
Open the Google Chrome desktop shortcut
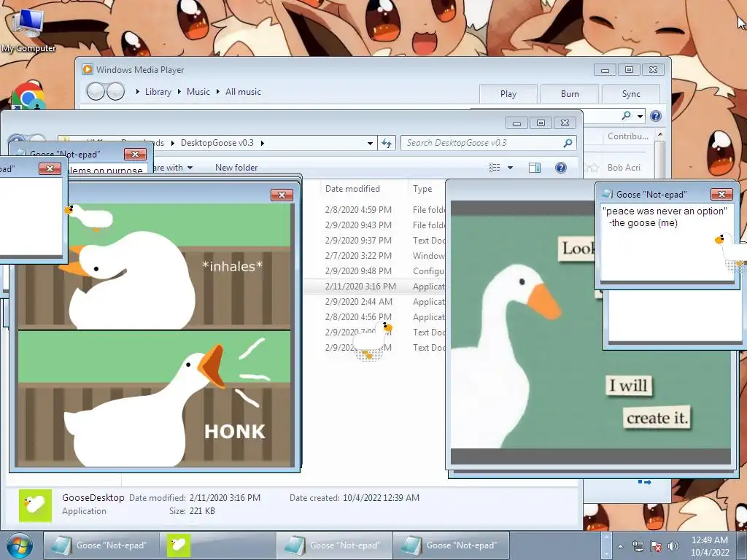(x=28, y=96)
